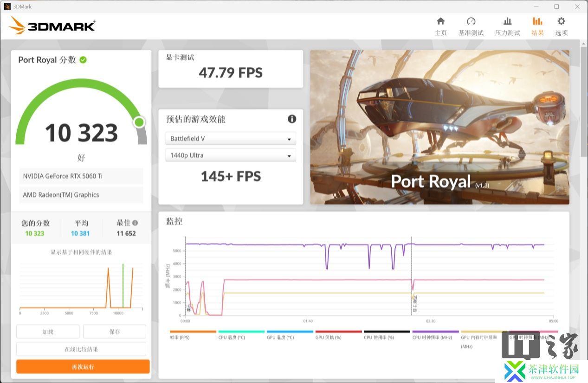Click 47.79 FPS graphics test value

pos(231,73)
